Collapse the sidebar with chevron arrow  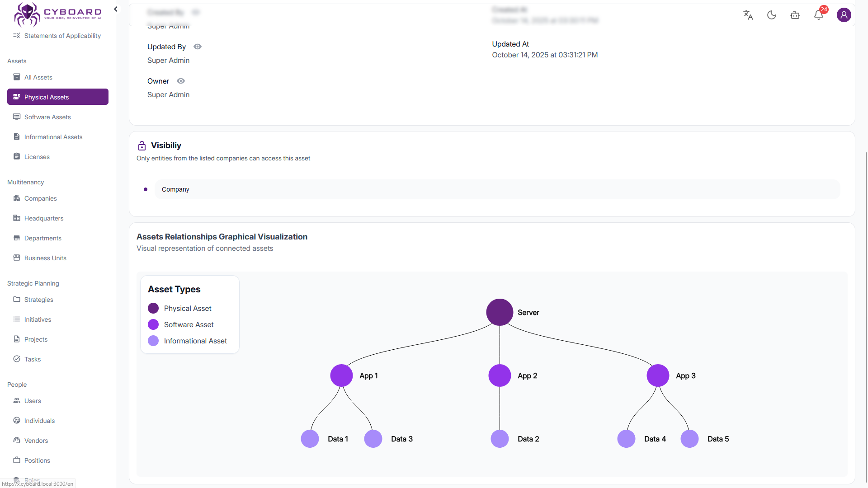116,9
